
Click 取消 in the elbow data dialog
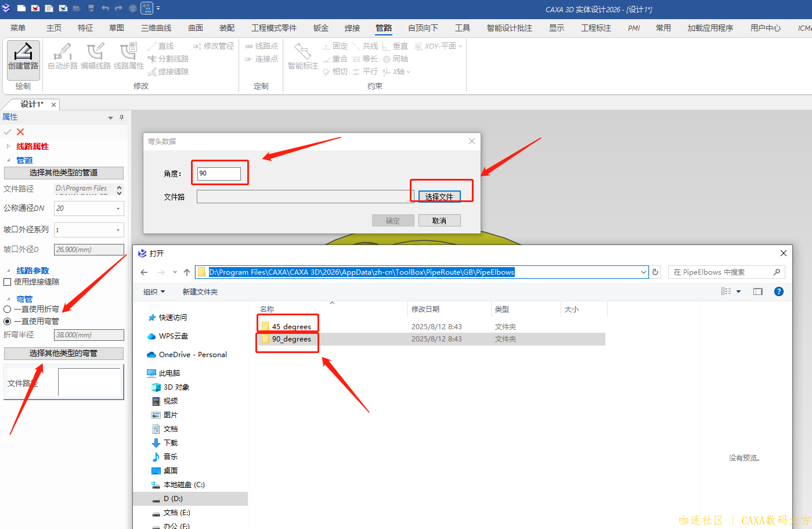tap(439, 221)
